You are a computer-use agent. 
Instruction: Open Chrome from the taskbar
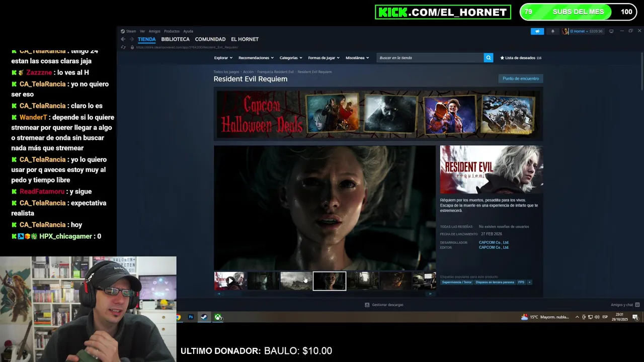click(178, 317)
